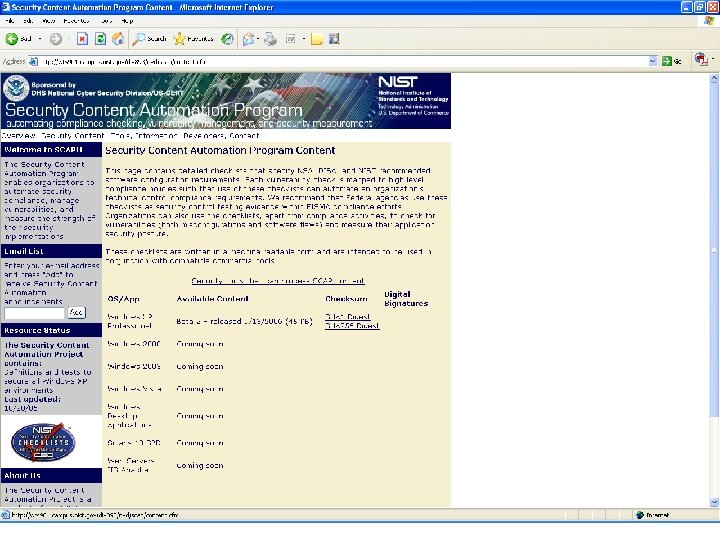This screenshot has width=720, height=540.
Task: Click the grey Forward arrow button
Action: (x=56, y=39)
